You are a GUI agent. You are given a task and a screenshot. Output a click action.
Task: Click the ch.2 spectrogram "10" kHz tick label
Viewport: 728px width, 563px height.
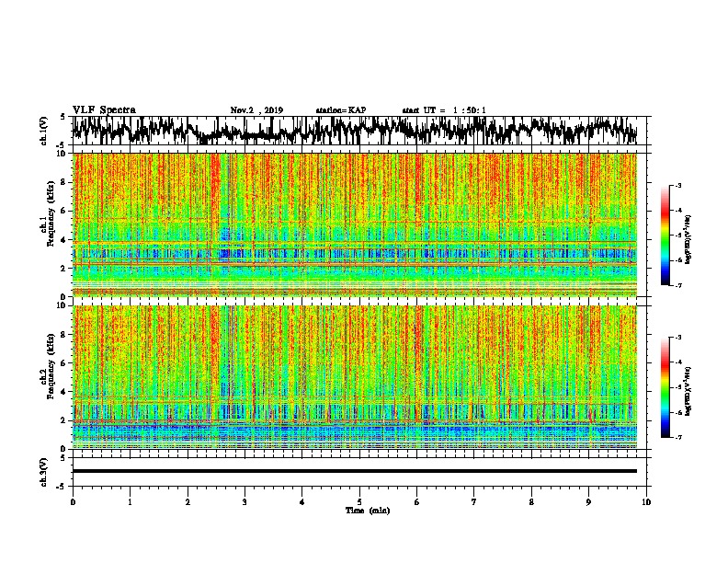[x=63, y=305]
